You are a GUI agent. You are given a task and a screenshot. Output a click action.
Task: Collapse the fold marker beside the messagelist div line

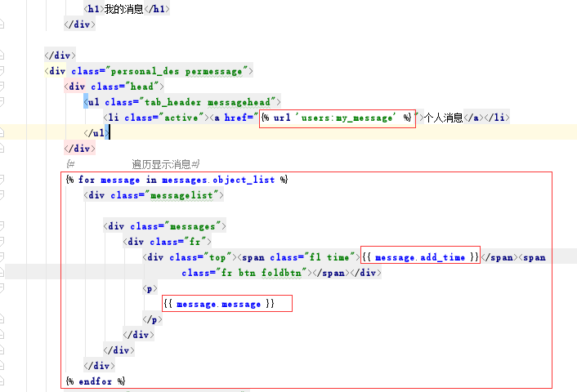[x=2, y=195]
